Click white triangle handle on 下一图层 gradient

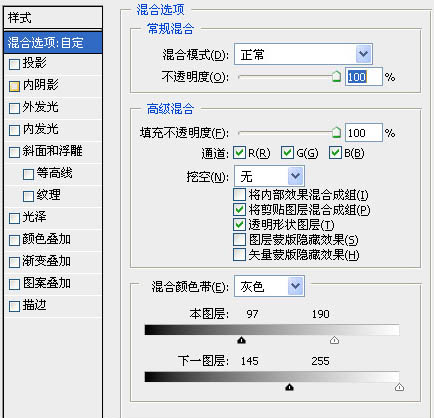tap(399, 387)
